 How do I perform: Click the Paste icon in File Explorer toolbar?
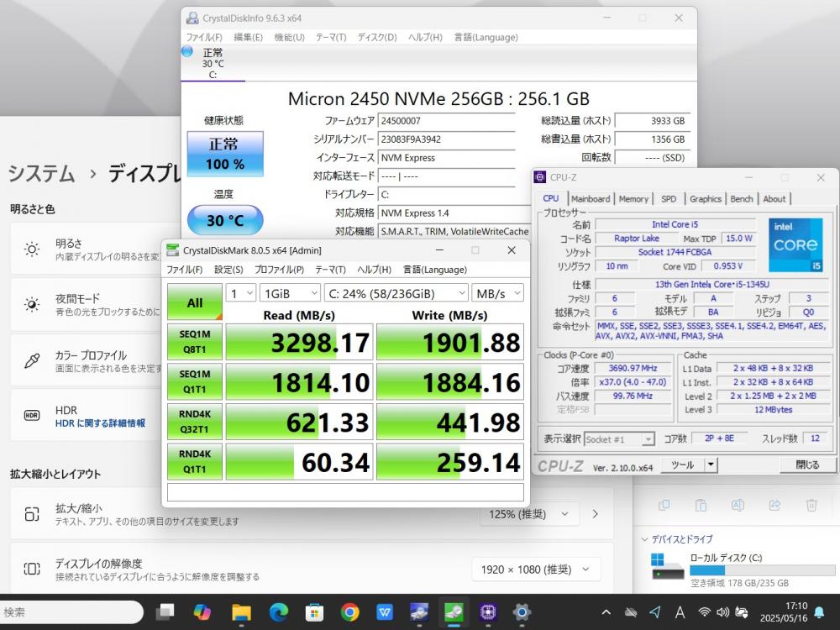[x=701, y=505]
